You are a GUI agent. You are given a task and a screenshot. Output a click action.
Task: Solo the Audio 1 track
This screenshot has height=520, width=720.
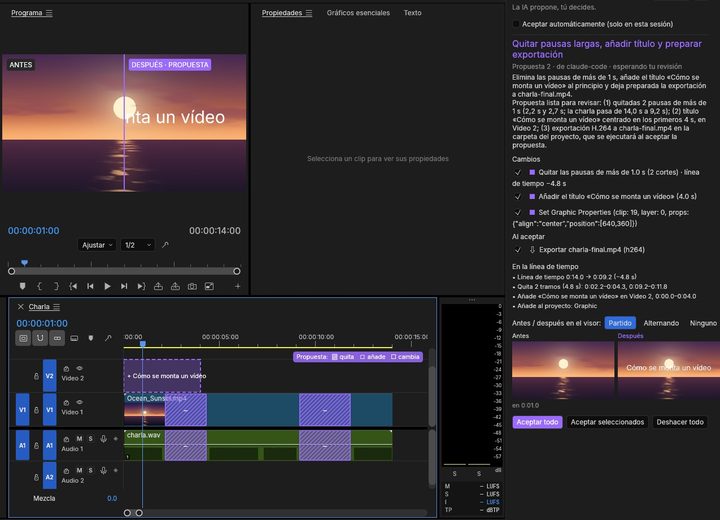coord(90,439)
